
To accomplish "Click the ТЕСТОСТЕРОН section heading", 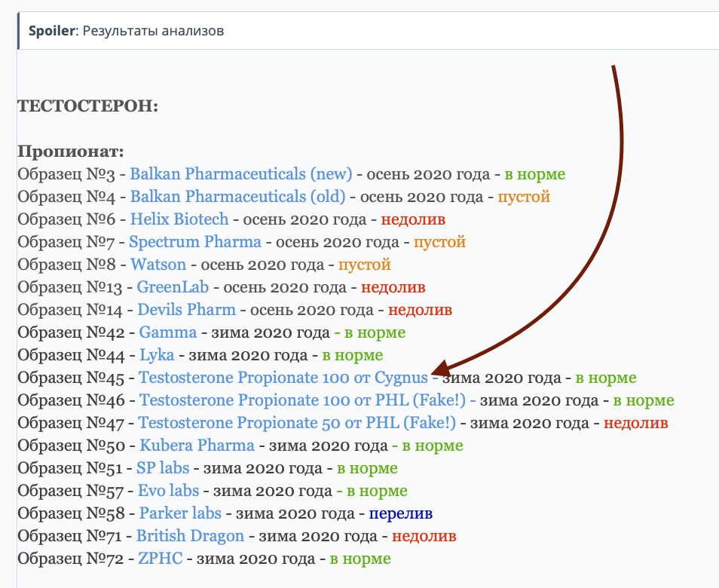I will [x=88, y=106].
